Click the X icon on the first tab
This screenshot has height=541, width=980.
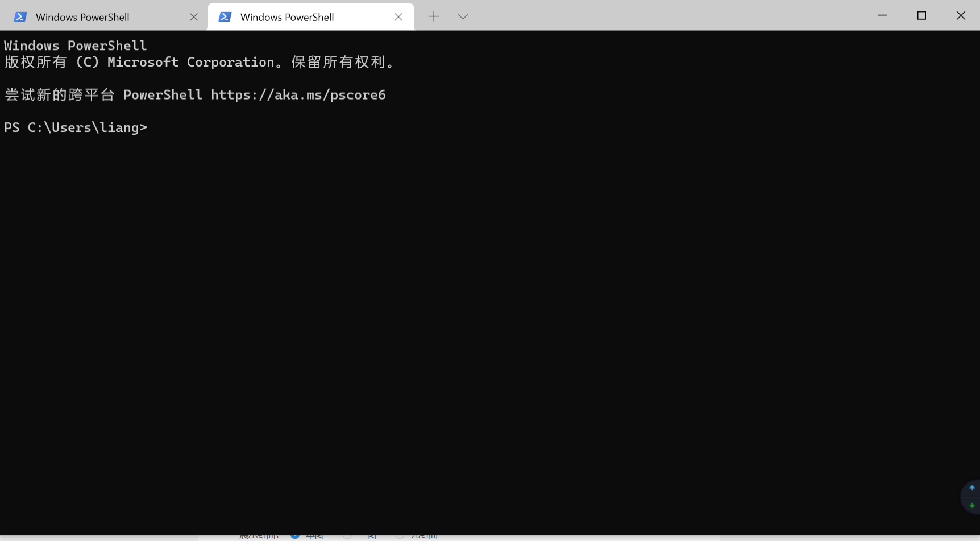(x=194, y=16)
